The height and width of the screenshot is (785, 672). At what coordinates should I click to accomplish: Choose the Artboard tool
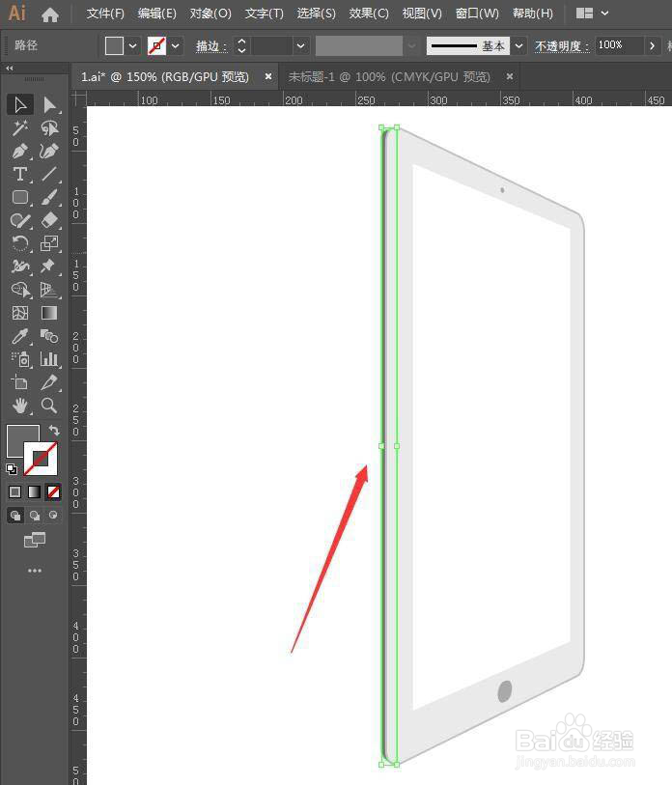[x=20, y=382]
